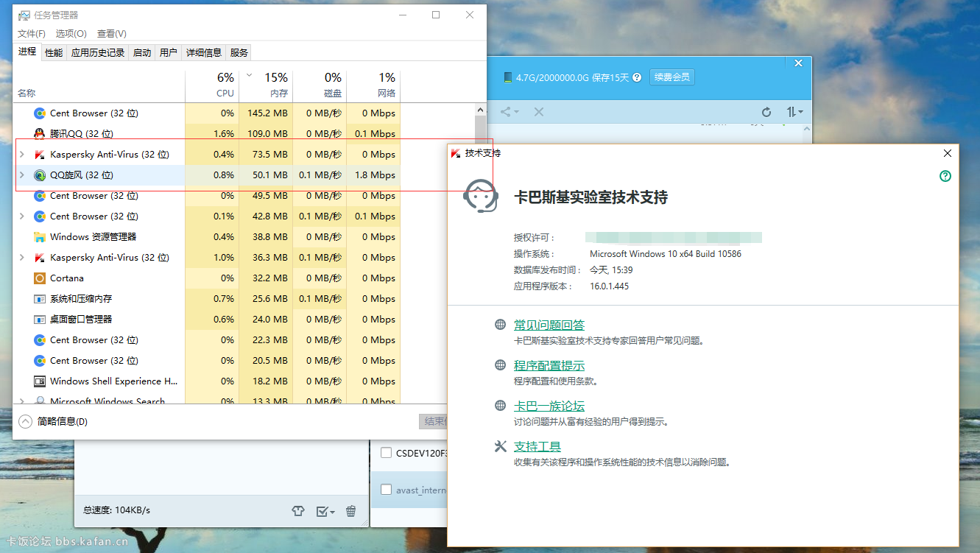Switch to the 性能 tab
This screenshot has height=553, width=980.
pyautogui.click(x=54, y=52)
